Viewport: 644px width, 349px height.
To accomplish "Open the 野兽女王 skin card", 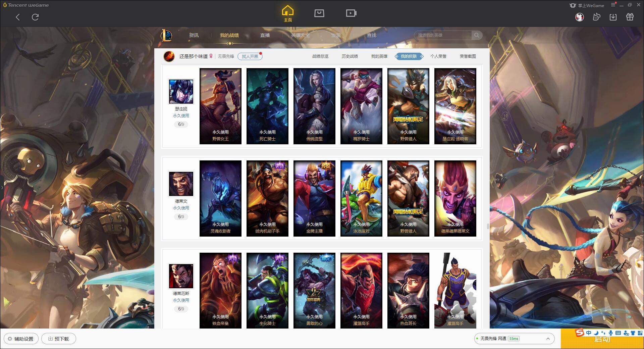I will pyautogui.click(x=220, y=106).
